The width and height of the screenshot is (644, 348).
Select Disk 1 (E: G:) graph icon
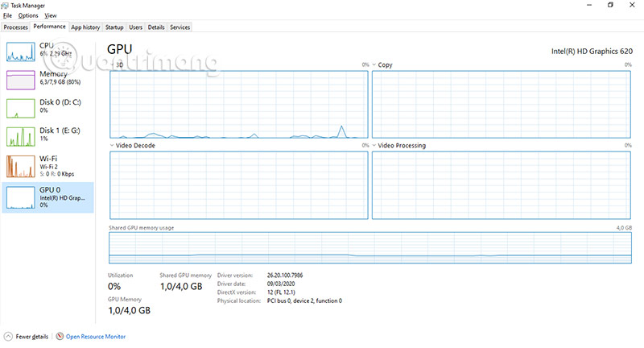tap(21, 136)
